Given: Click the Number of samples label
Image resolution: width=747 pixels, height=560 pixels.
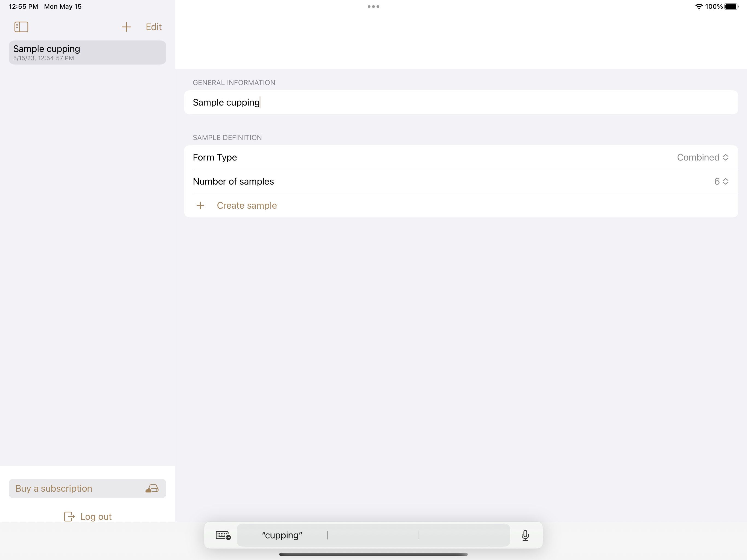Looking at the screenshot, I should (233, 181).
